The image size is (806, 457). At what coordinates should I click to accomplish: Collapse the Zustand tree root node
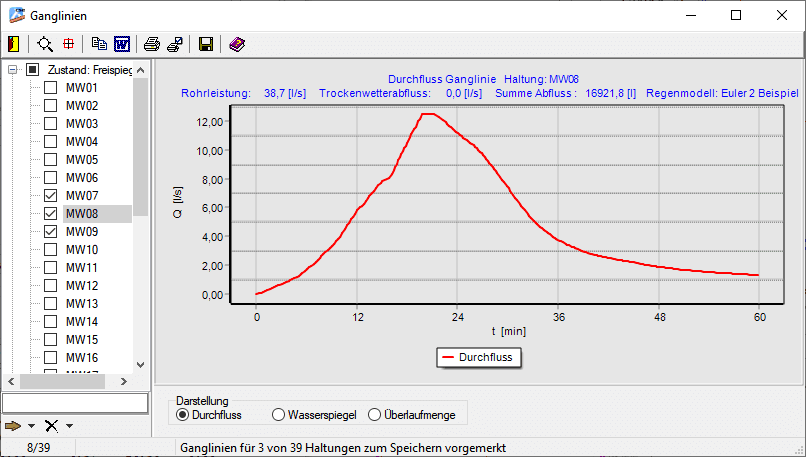13,70
